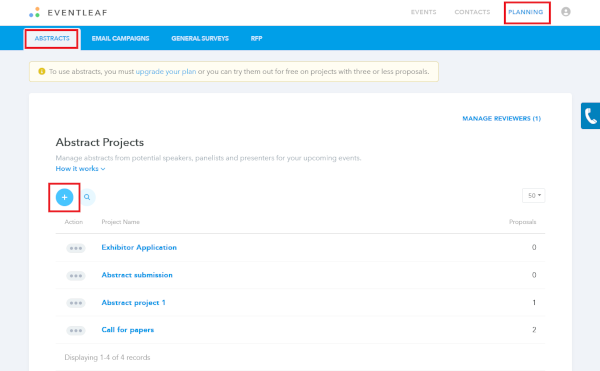
Task: Click the Project Name column header
Action: (x=121, y=222)
